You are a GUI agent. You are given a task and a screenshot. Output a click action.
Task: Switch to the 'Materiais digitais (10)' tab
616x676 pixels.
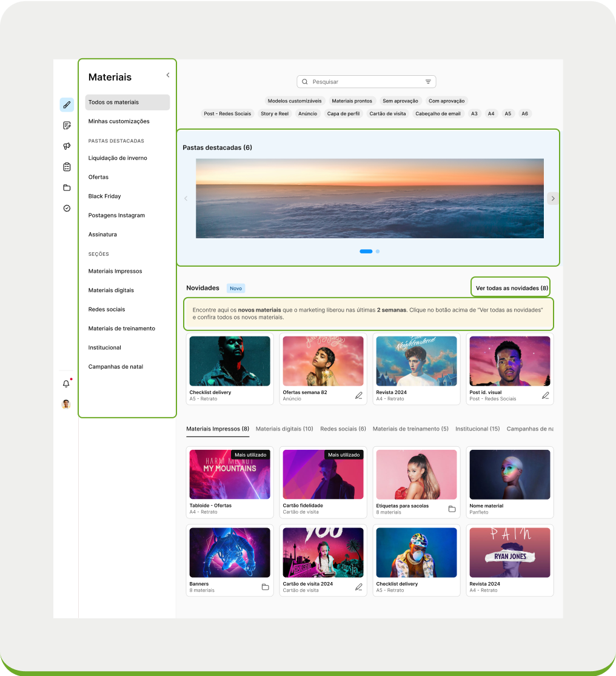284,429
